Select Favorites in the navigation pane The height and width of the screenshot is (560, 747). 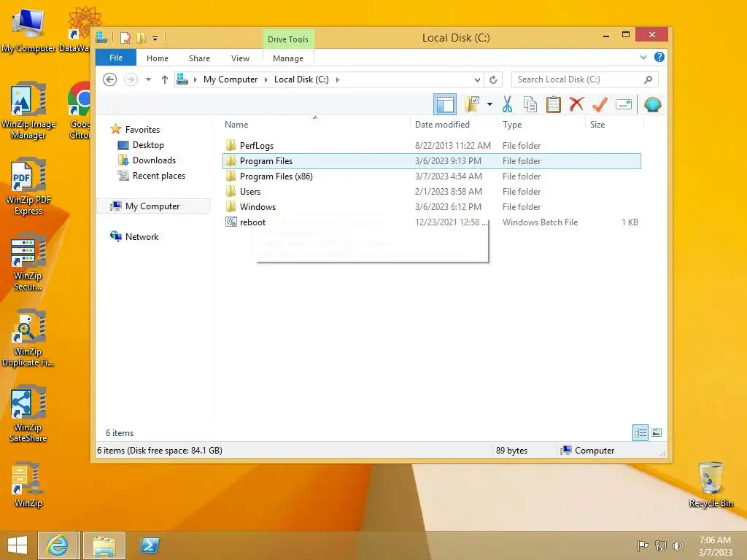[142, 130]
